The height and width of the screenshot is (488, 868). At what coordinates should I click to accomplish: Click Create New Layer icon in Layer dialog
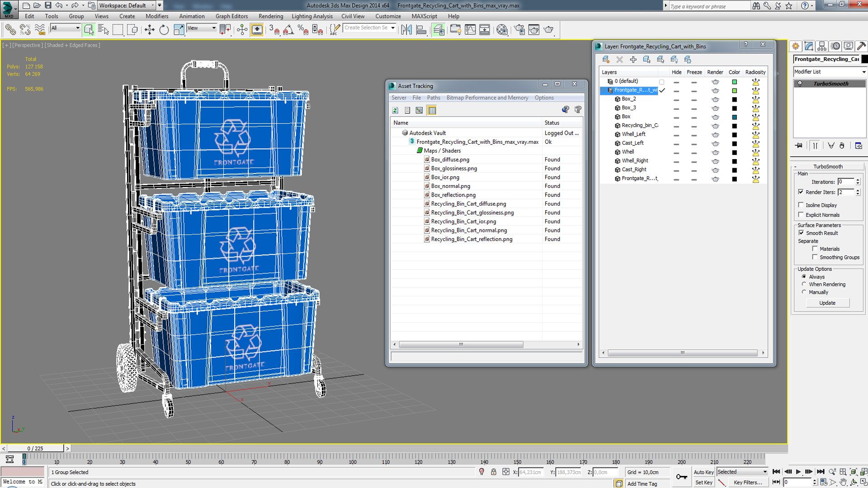point(606,60)
